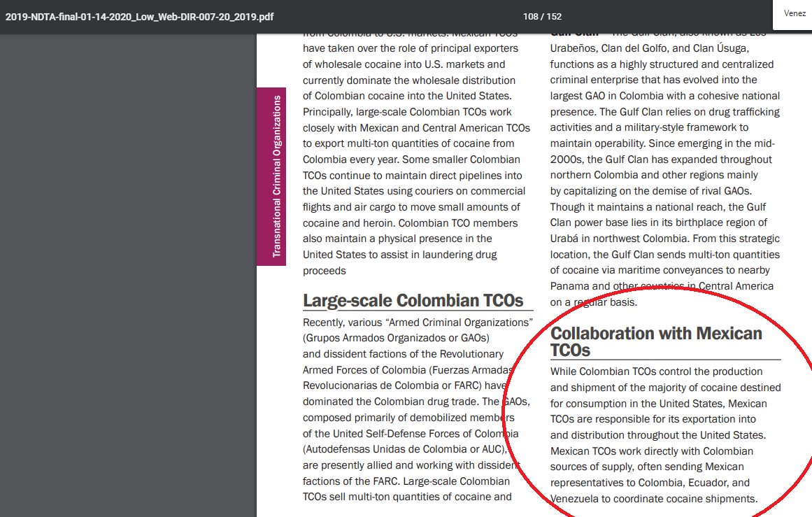Click the line '(Grupos Armados Organizados or GAOs)'
This screenshot has height=517, width=812.
(x=396, y=338)
